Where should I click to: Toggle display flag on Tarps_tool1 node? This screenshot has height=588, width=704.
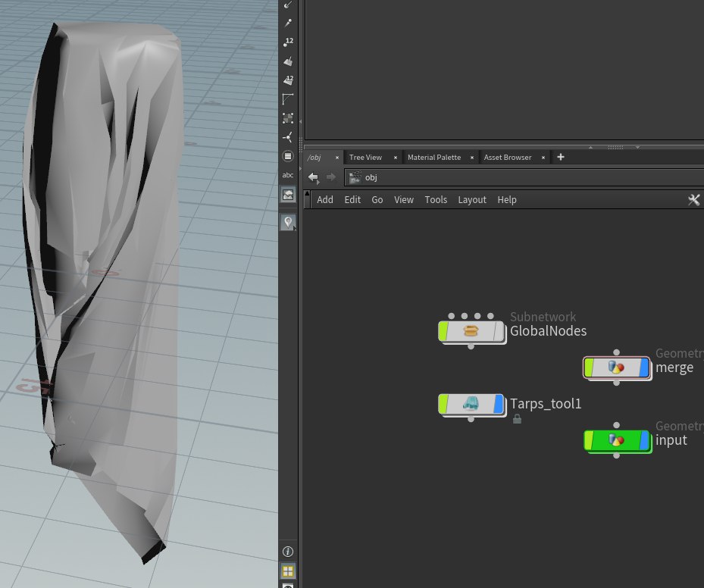tap(499, 404)
